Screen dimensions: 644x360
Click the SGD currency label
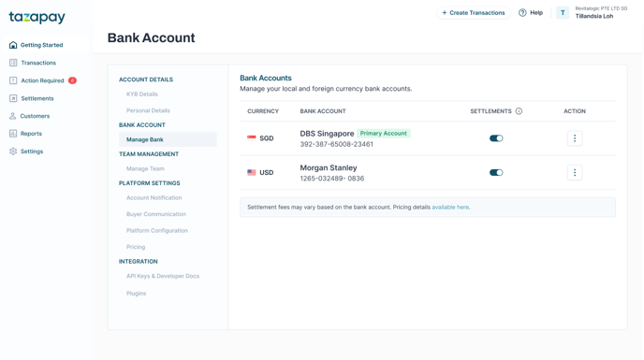tap(266, 138)
